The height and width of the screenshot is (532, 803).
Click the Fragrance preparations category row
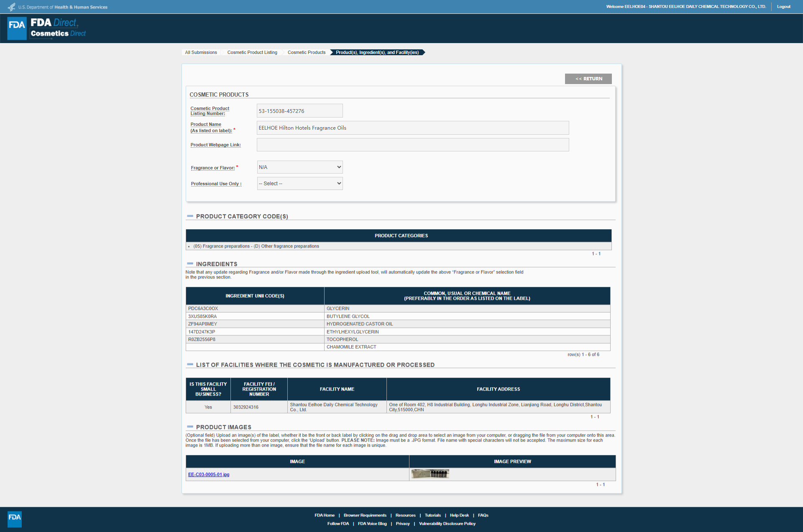tap(399, 246)
